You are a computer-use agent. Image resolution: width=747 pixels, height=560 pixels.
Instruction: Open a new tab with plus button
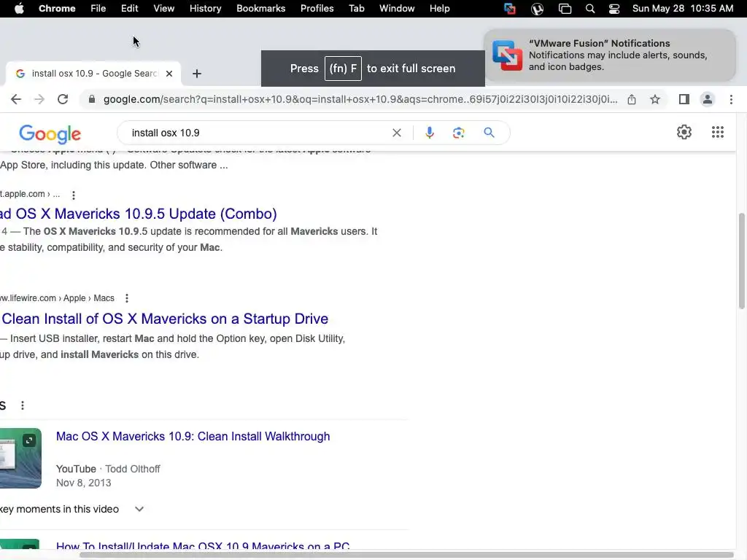(x=197, y=74)
